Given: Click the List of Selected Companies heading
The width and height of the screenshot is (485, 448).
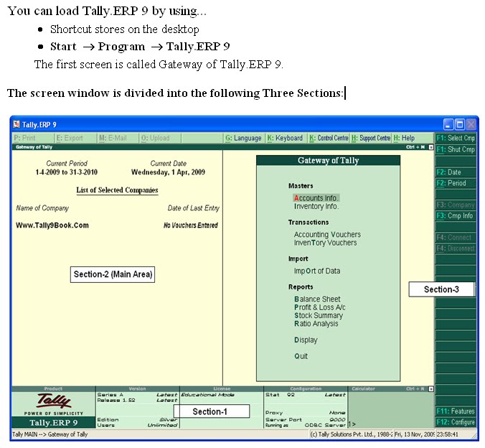Looking at the screenshot, I should pos(117,190).
